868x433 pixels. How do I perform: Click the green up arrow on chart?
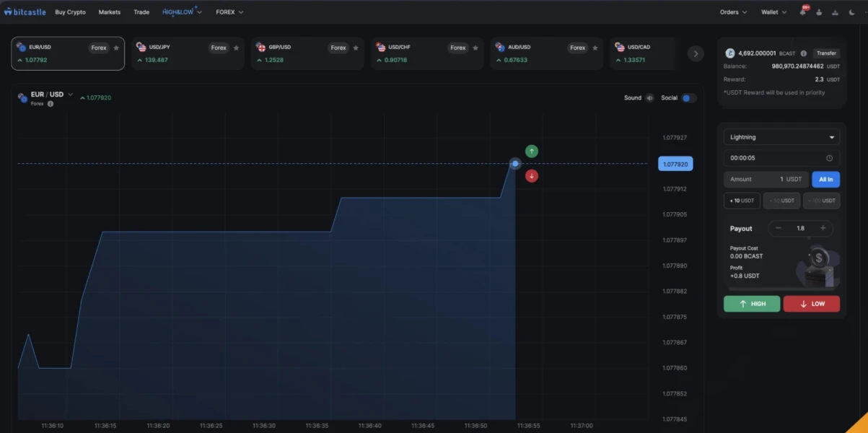pyautogui.click(x=532, y=151)
